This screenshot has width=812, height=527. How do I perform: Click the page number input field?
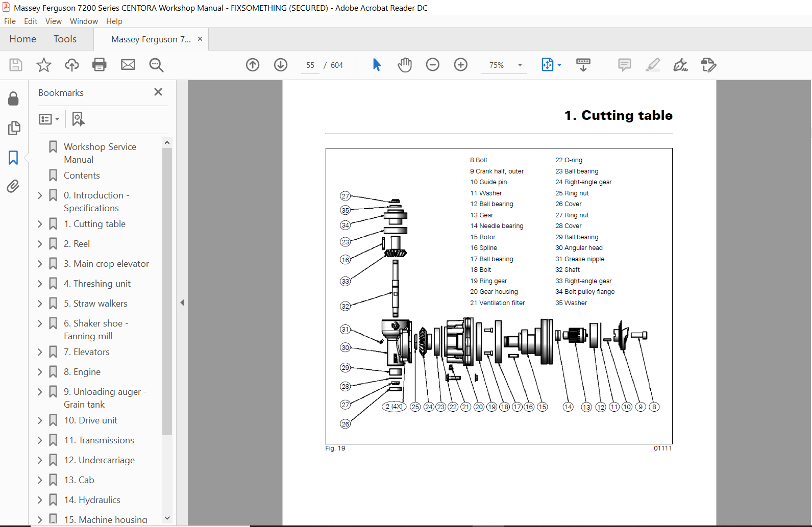click(x=310, y=65)
